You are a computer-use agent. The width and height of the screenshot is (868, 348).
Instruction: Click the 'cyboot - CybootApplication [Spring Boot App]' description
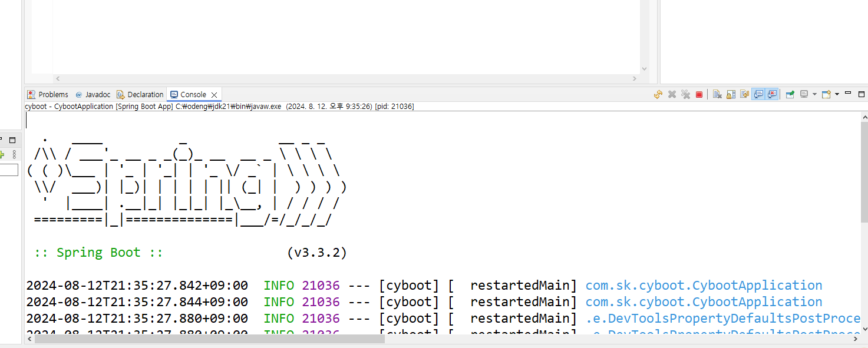point(99,107)
